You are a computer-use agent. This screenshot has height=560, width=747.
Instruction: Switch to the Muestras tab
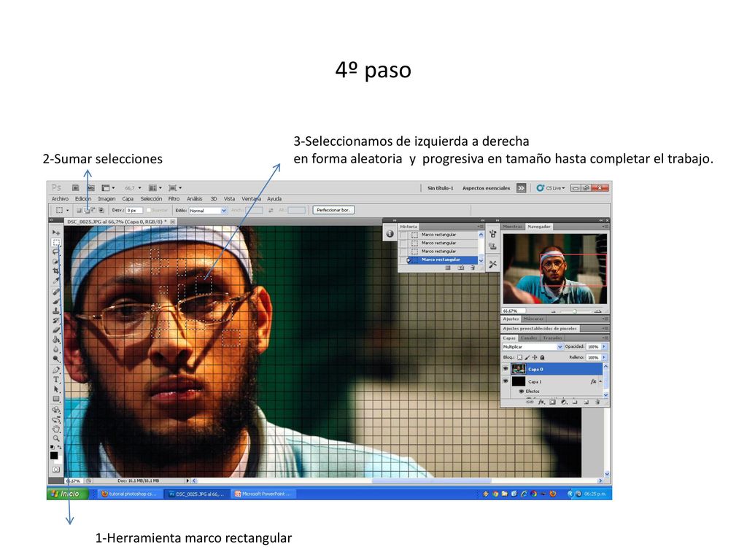click(513, 227)
